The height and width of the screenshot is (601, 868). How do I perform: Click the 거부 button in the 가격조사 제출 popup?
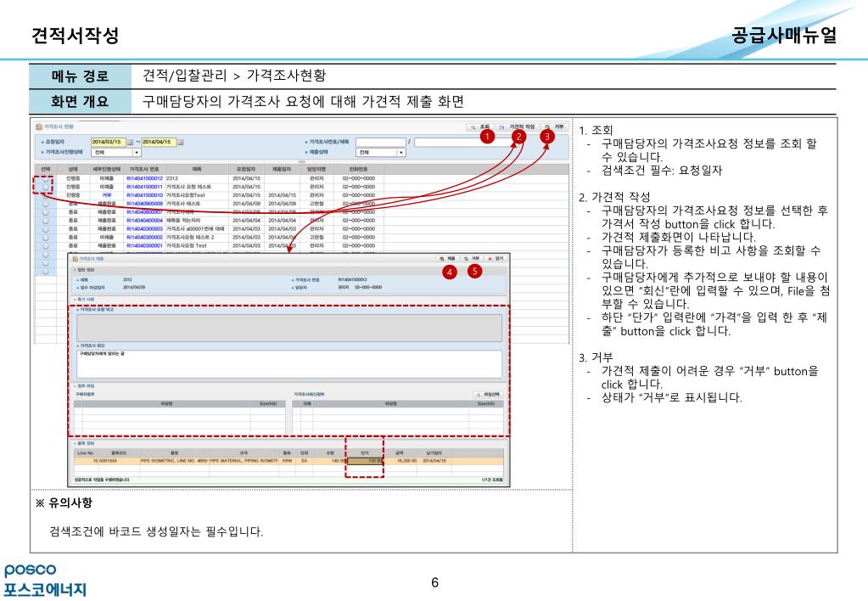pos(472,259)
